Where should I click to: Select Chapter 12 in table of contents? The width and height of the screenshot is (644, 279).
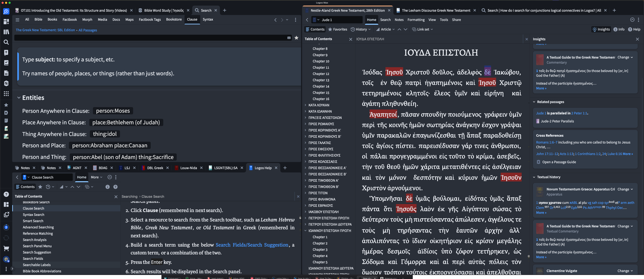point(321,74)
